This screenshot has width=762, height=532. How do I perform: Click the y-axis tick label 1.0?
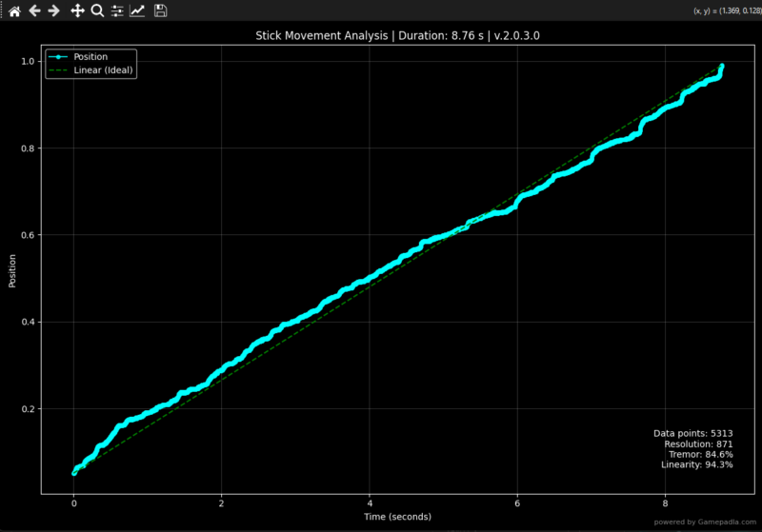(28, 61)
